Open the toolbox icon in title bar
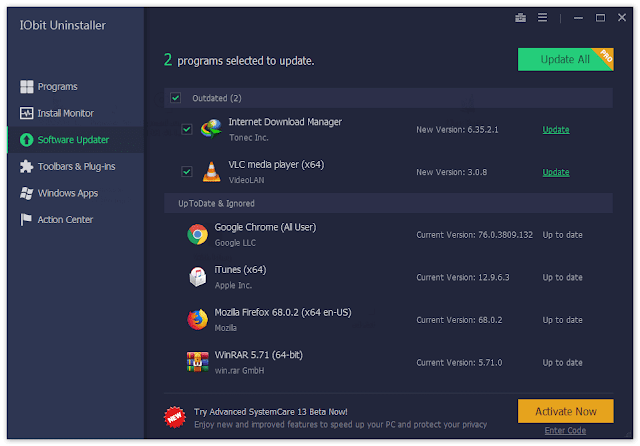Screen dimensions: 640x446 pos(520,18)
